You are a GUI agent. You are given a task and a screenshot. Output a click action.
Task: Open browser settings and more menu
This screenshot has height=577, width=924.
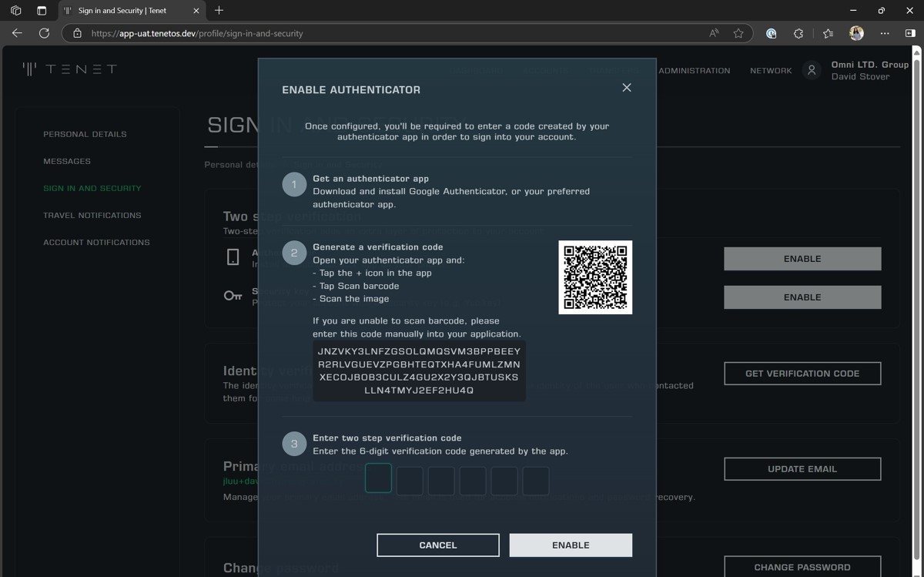point(885,33)
